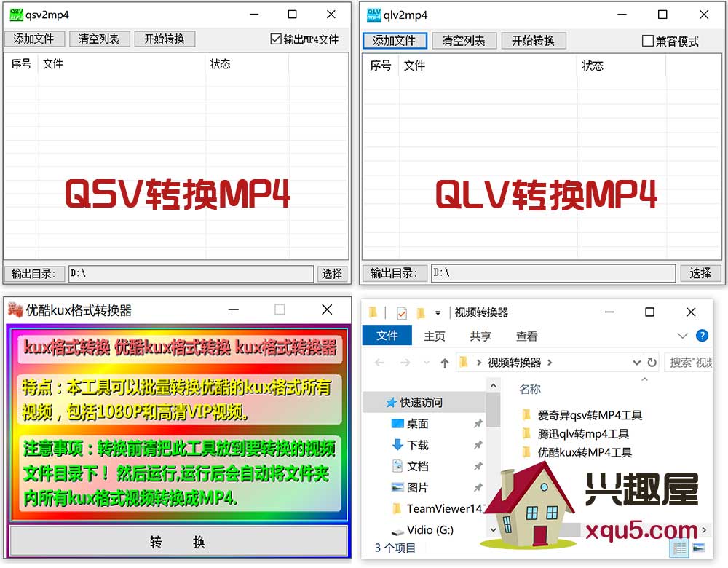Click the Properties icon in quick access toolbar
The height and width of the screenshot is (568, 728).
pyautogui.click(x=402, y=313)
